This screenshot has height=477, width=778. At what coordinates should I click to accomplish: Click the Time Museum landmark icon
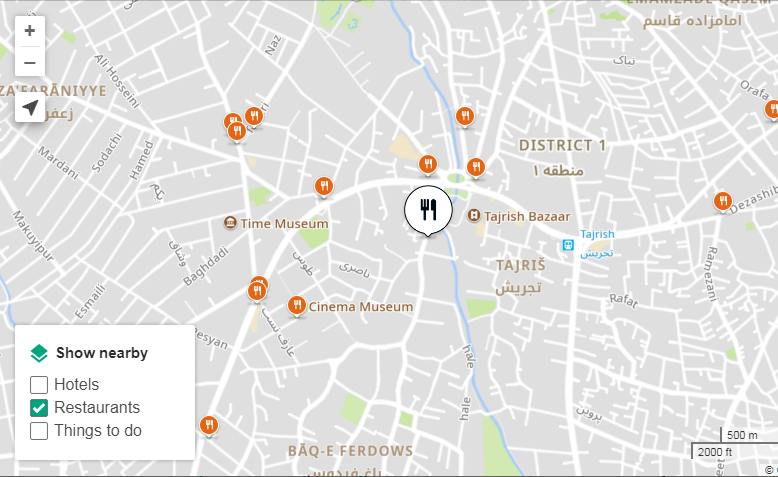click(x=230, y=222)
